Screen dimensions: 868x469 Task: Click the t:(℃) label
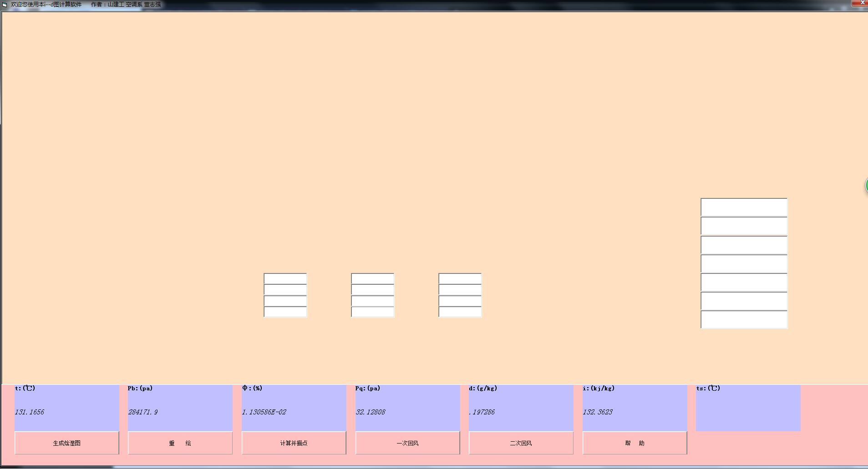tap(25, 388)
